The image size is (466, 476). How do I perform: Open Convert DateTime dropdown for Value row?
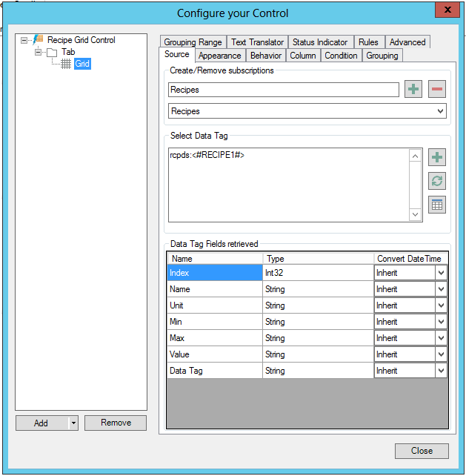point(442,354)
